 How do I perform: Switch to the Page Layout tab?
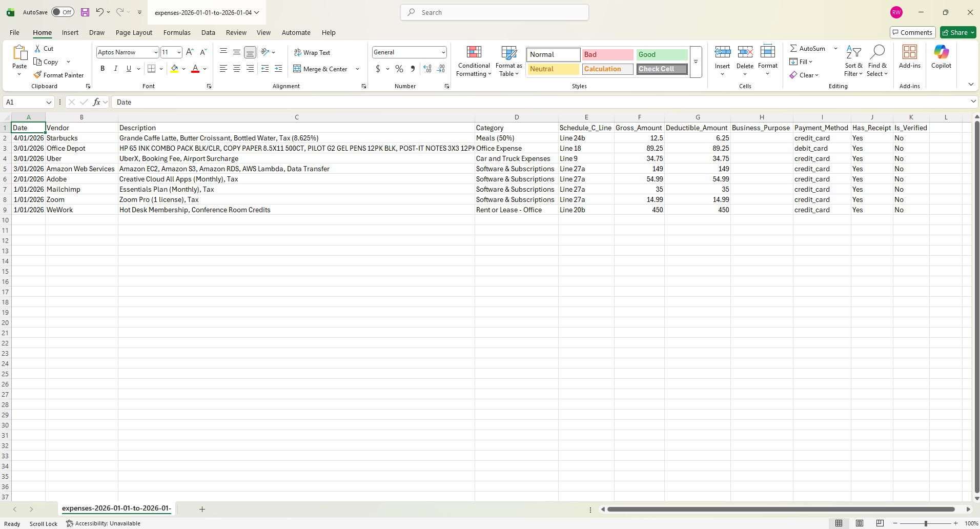coord(134,32)
